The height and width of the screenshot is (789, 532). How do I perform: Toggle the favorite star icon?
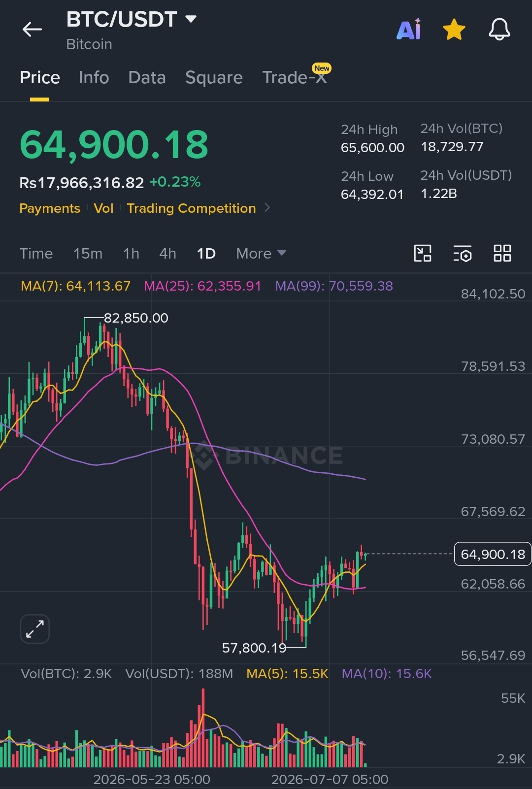(x=454, y=30)
